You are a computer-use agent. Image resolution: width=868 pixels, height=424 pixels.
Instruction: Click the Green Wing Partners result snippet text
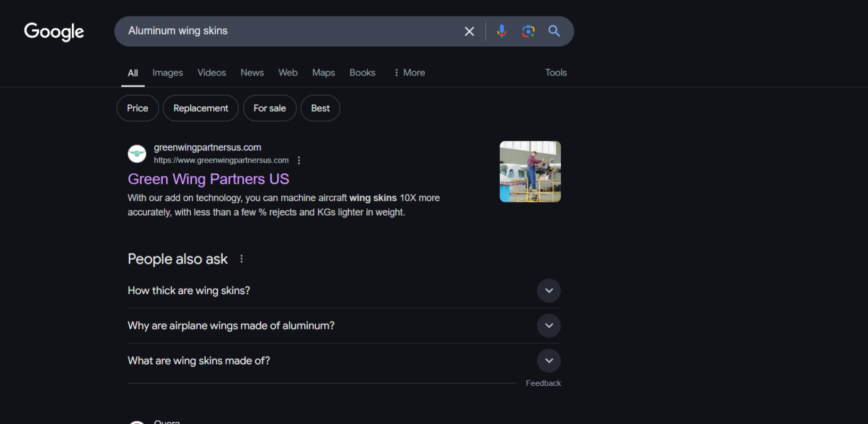pyautogui.click(x=284, y=205)
